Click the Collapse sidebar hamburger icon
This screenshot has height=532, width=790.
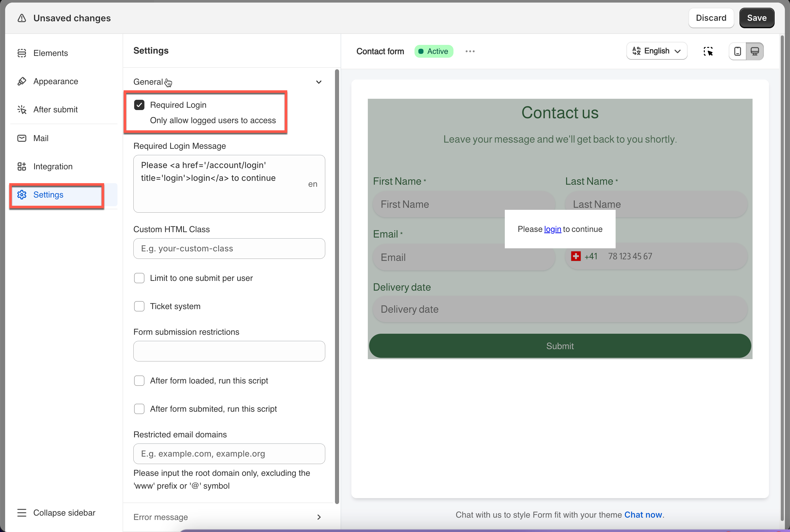tap(22, 513)
